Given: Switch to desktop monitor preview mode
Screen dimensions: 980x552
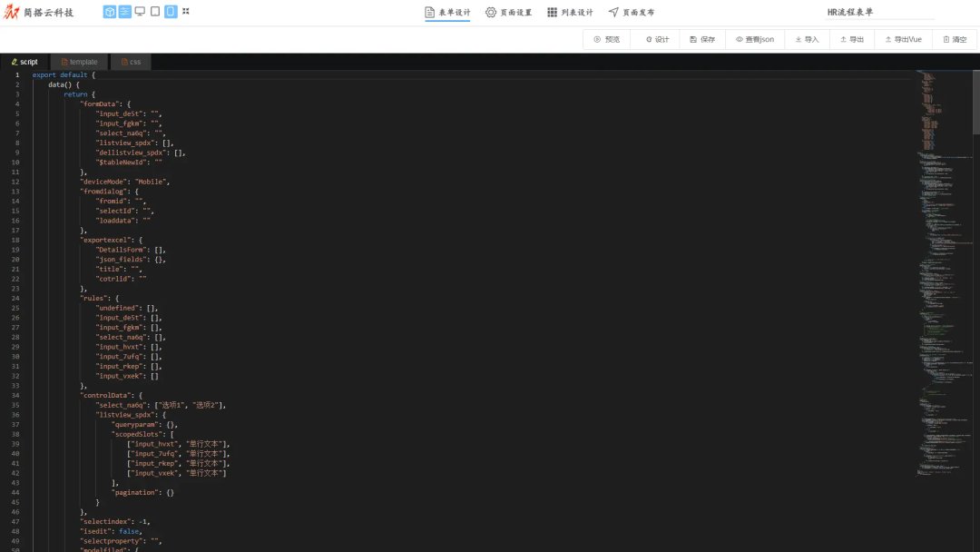Looking at the screenshot, I should [x=140, y=11].
